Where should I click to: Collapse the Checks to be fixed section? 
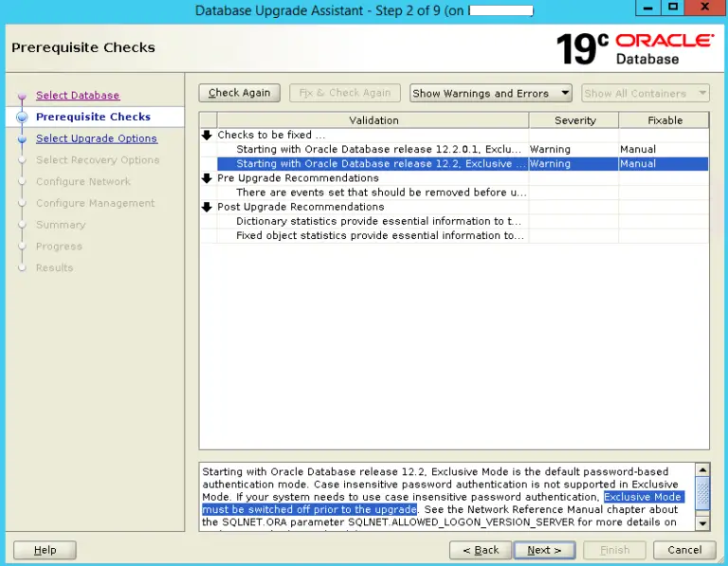point(208,135)
